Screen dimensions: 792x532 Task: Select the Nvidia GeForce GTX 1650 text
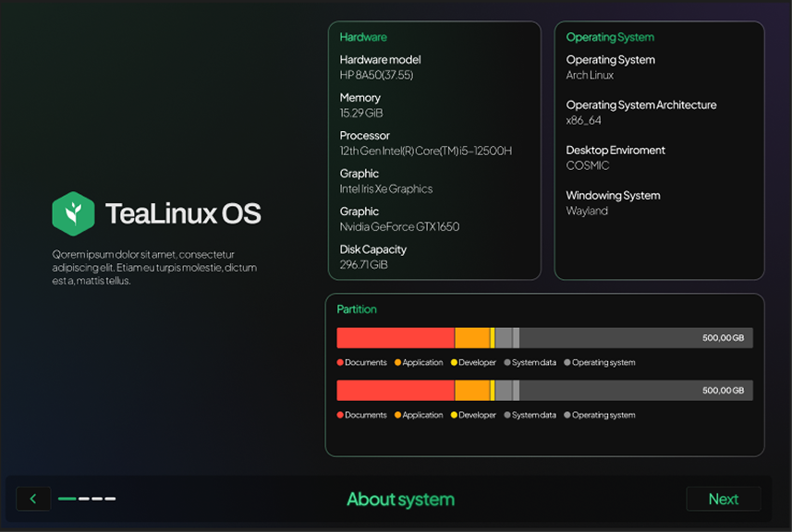399,227
